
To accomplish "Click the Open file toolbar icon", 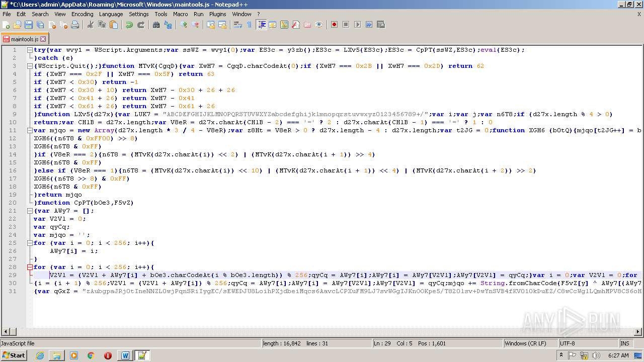I will click(x=17, y=25).
